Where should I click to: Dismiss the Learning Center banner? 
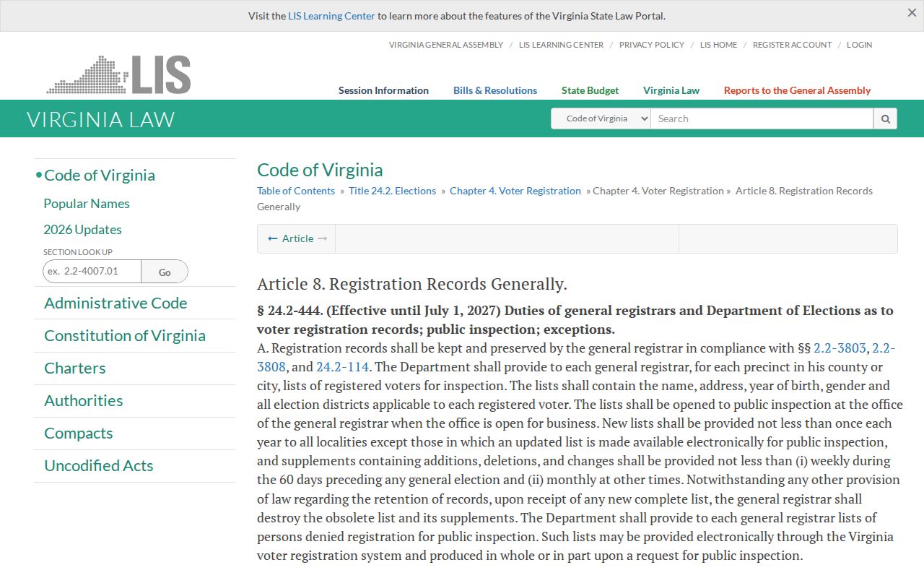912,13
